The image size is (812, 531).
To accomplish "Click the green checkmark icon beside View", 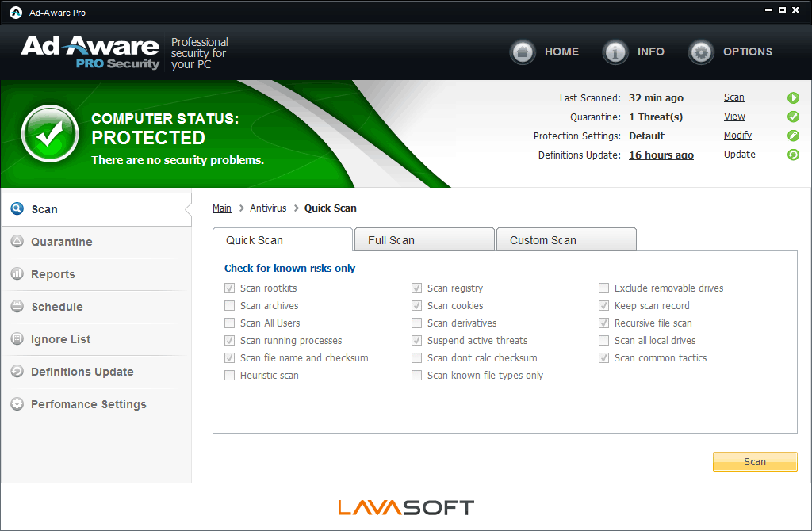I will pyautogui.click(x=793, y=117).
